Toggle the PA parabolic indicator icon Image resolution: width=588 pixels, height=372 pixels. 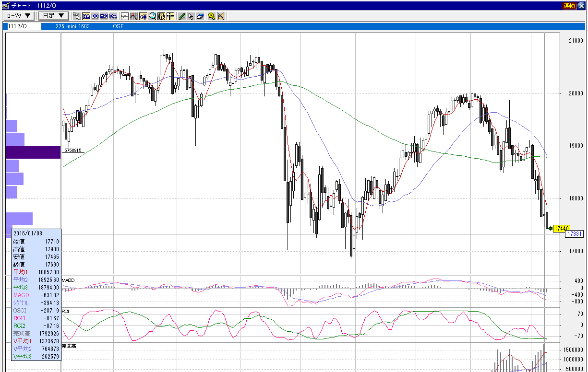pos(113,16)
